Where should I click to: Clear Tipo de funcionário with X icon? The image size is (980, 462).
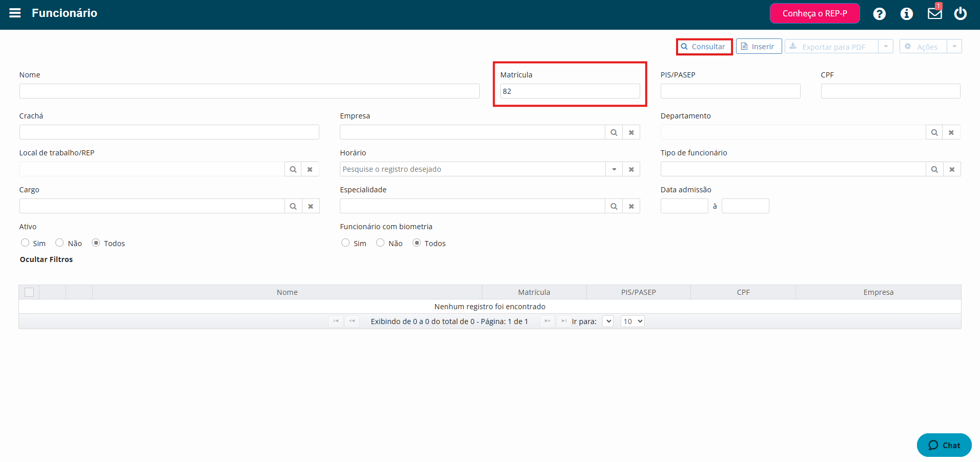point(952,169)
